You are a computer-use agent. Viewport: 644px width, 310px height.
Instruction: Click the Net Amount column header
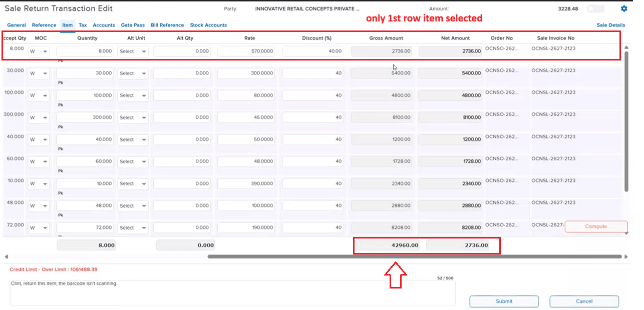455,38
